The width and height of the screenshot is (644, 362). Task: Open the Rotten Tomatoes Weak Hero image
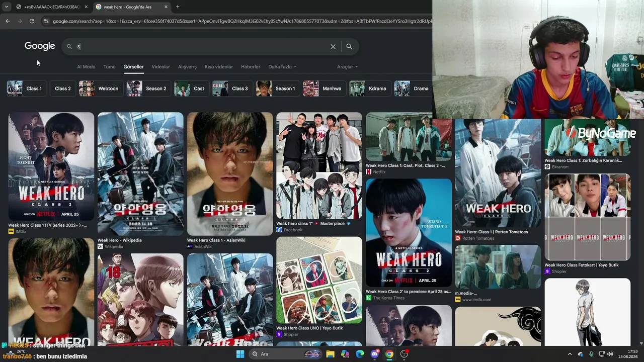click(498, 173)
